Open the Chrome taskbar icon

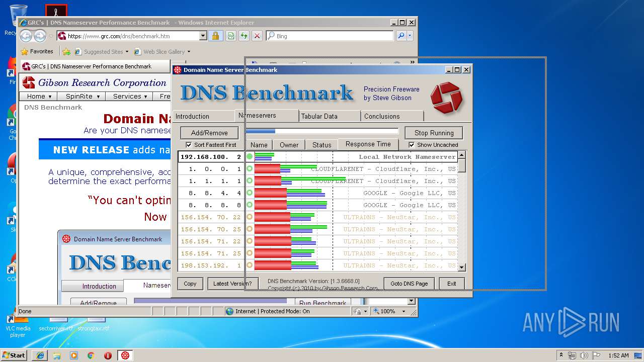point(91,355)
